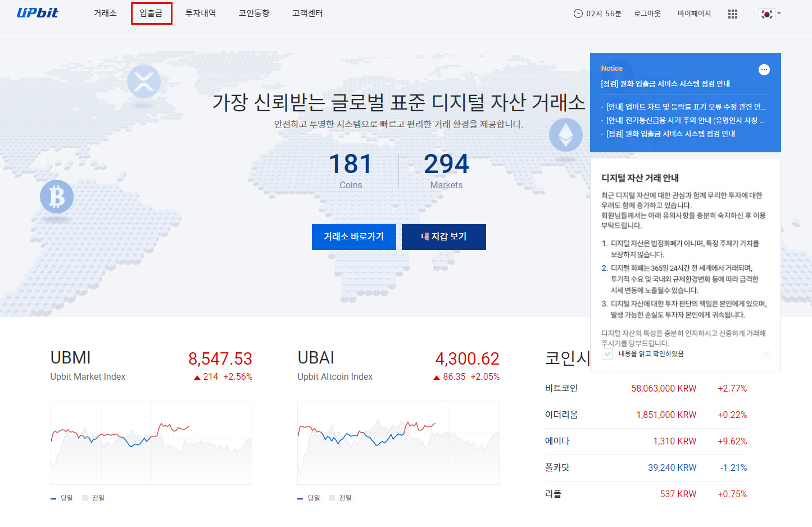Click the 거래소 바로가기 button
This screenshot has width=812, height=527.
tap(354, 237)
